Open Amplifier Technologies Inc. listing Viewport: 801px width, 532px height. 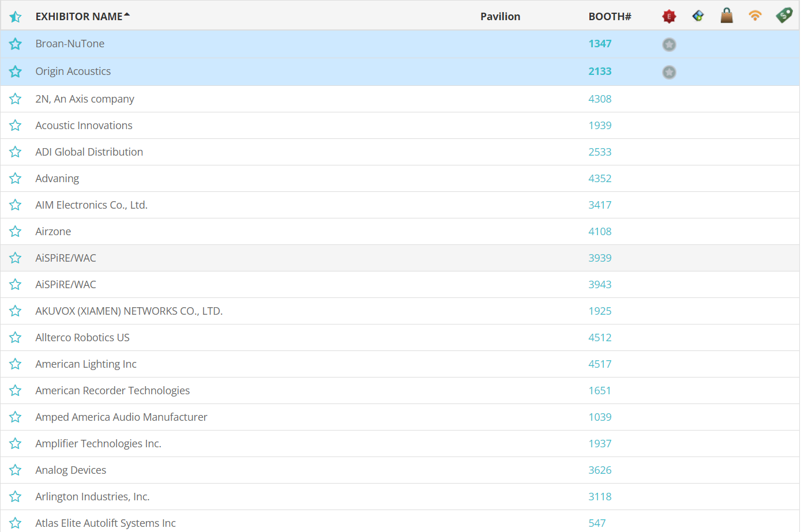(99, 444)
